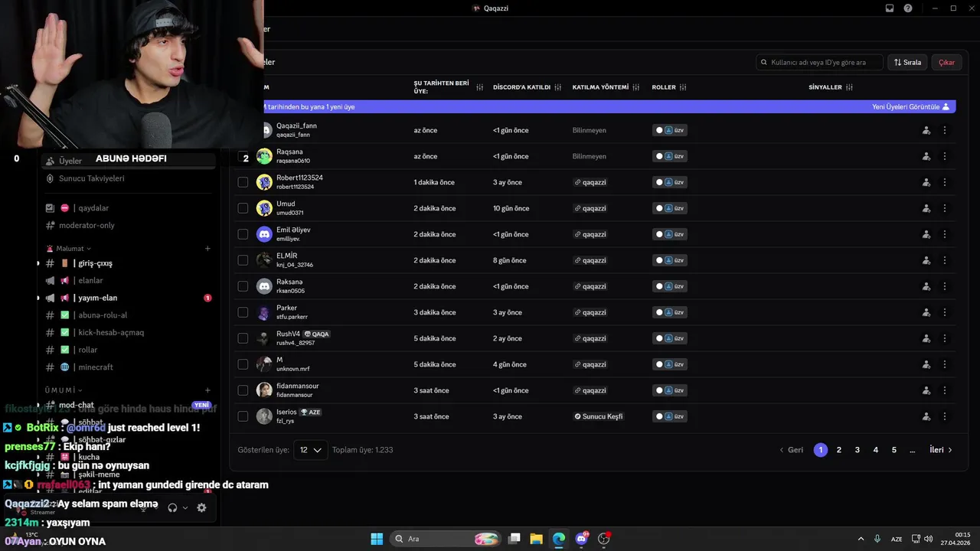Select the checkbox for ELMİR
This screenshot has height=551, width=980.
[243, 260]
